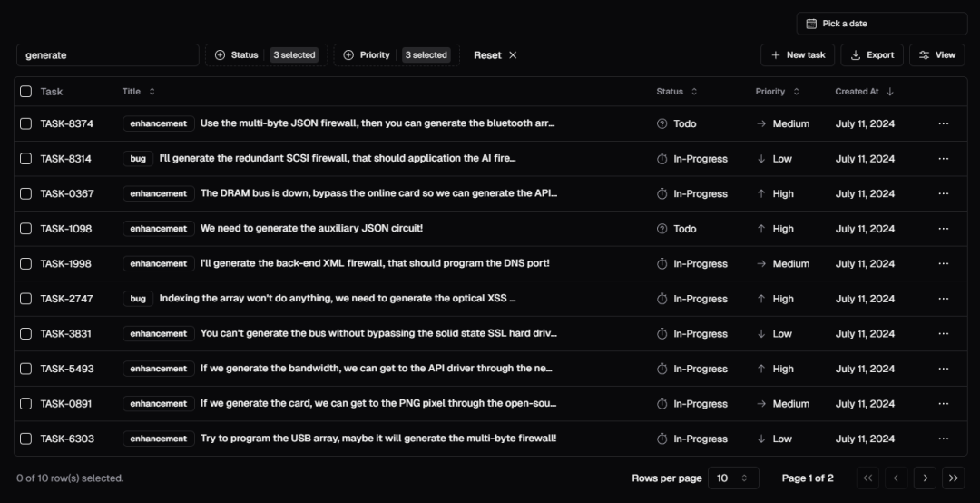This screenshot has height=503, width=980.
Task: Click the Export button
Action: [872, 55]
